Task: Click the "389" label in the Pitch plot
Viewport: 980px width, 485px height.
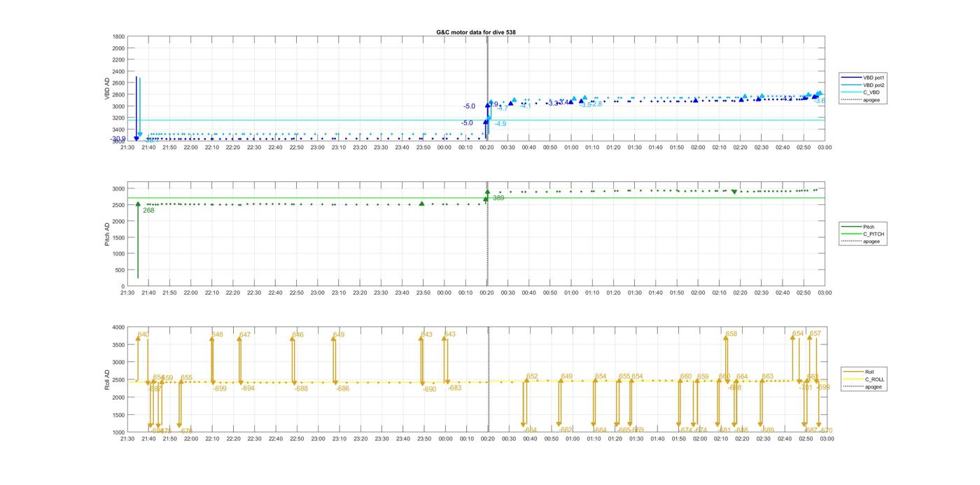Action: [x=498, y=198]
